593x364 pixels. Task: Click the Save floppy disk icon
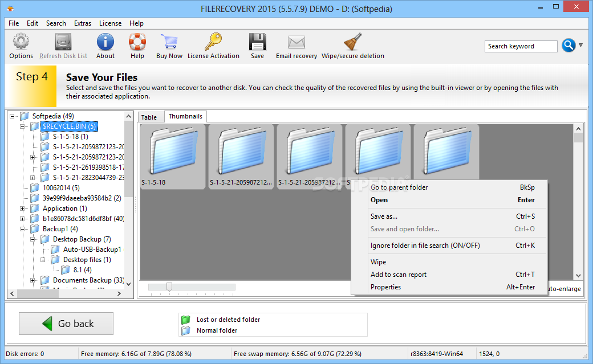coord(257,42)
